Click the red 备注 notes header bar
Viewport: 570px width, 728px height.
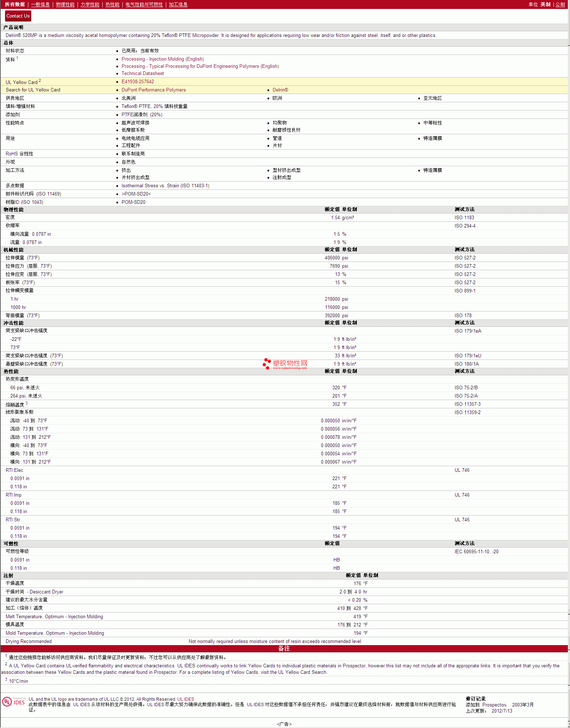[x=284, y=649]
